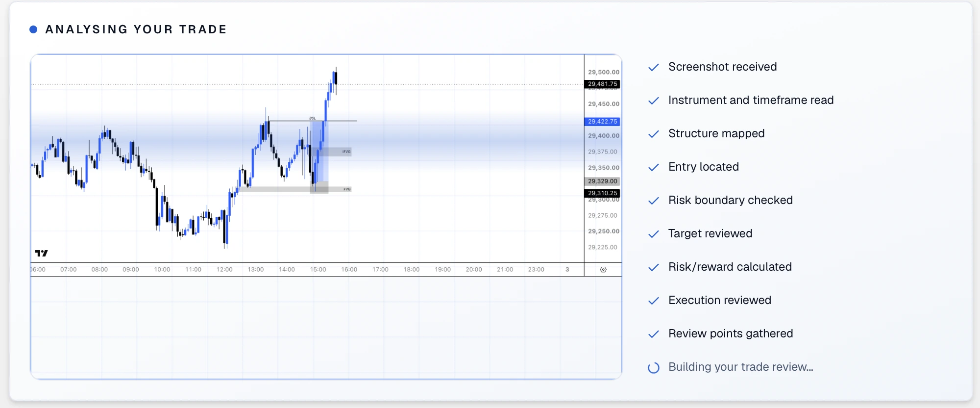This screenshot has width=980, height=408.
Task: Click the blue dot beside the Analysing heading
Action: [x=33, y=29]
